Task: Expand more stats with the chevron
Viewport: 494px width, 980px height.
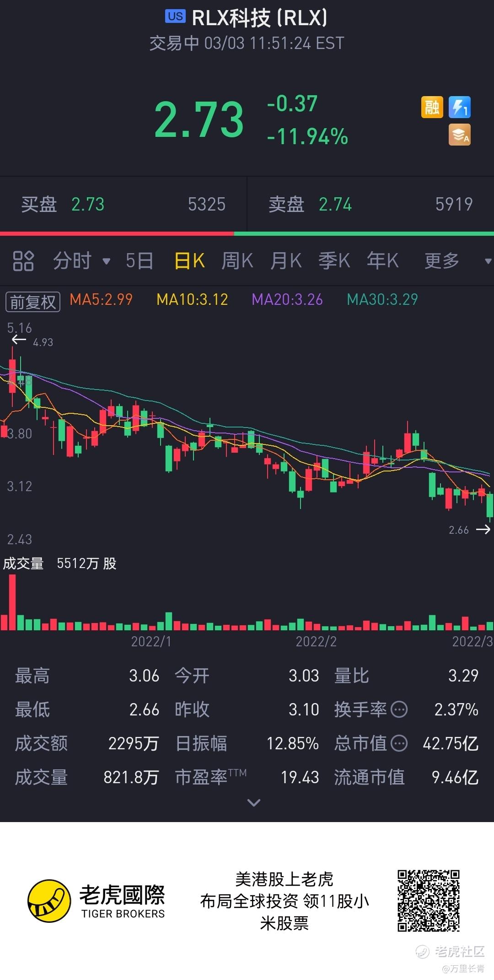Action: coord(253,802)
